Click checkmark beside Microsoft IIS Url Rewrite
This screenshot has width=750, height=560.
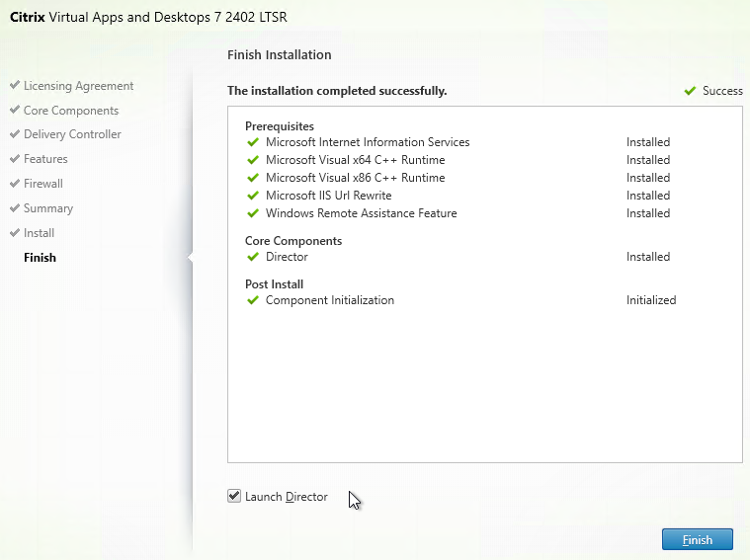253,196
